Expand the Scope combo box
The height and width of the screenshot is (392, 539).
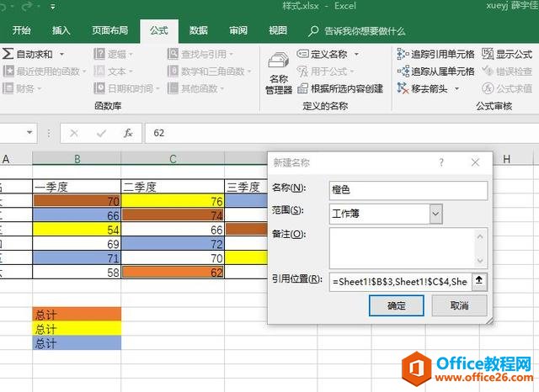[x=435, y=215]
